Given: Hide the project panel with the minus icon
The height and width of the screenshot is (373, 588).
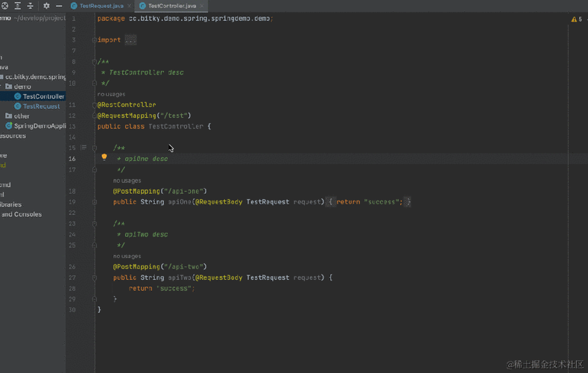Looking at the screenshot, I should point(59,6).
